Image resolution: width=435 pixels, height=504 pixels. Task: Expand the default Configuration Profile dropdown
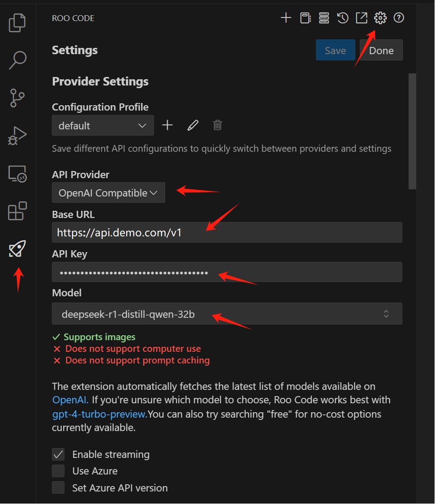(x=103, y=125)
